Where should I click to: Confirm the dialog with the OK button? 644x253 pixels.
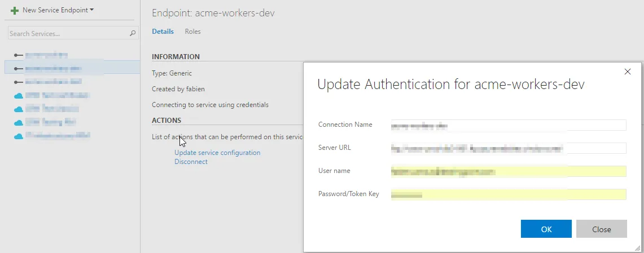point(546,229)
